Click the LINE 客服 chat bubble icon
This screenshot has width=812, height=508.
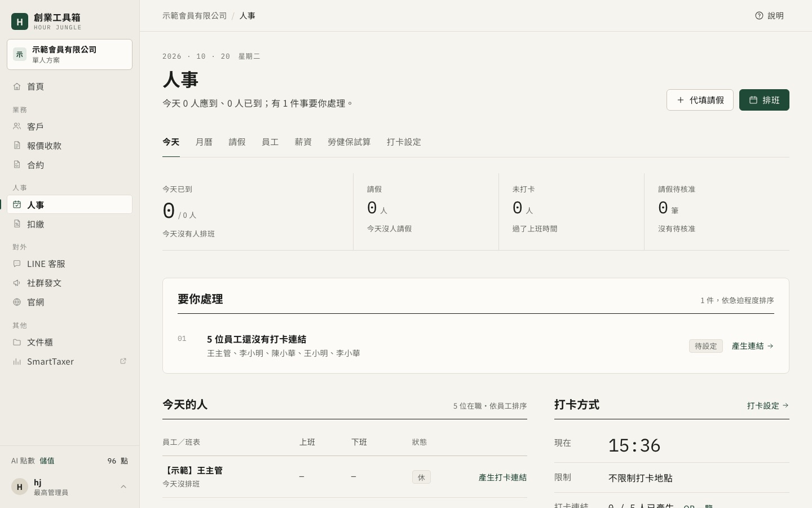(17, 264)
